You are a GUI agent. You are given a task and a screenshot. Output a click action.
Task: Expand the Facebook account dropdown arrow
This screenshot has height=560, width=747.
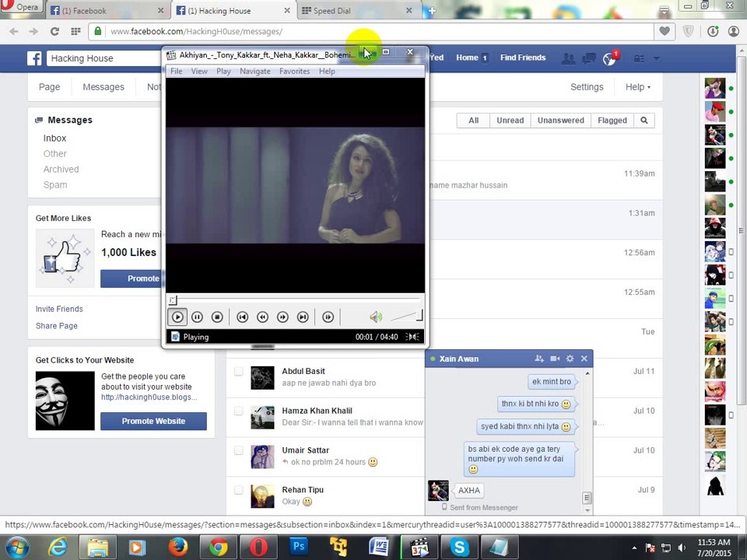pos(657,58)
